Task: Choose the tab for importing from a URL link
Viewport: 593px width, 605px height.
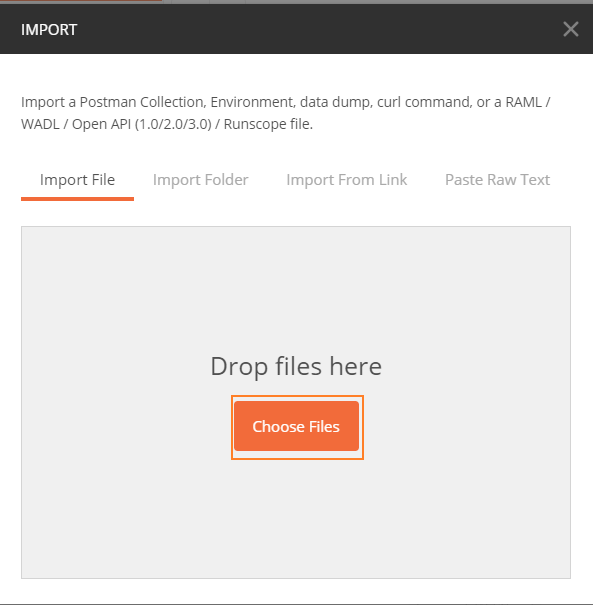Action: 346,180
